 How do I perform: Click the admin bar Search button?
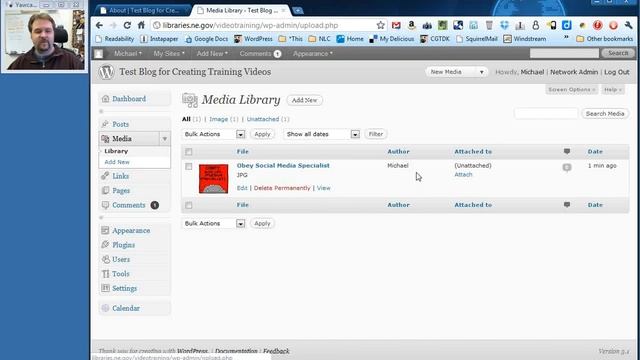pyautogui.click(x=618, y=53)
